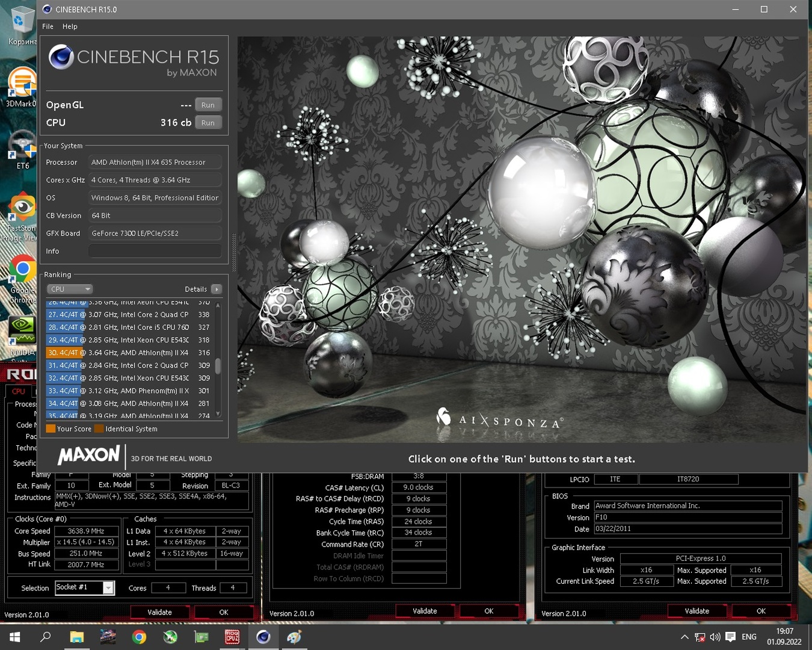Click the Info input field
Screen dimensions: 812x650
[x=155, y=251]
